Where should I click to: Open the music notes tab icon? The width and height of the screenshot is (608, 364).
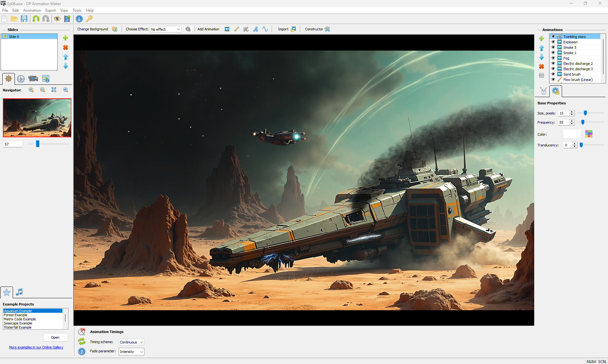(x=19, y=292)
